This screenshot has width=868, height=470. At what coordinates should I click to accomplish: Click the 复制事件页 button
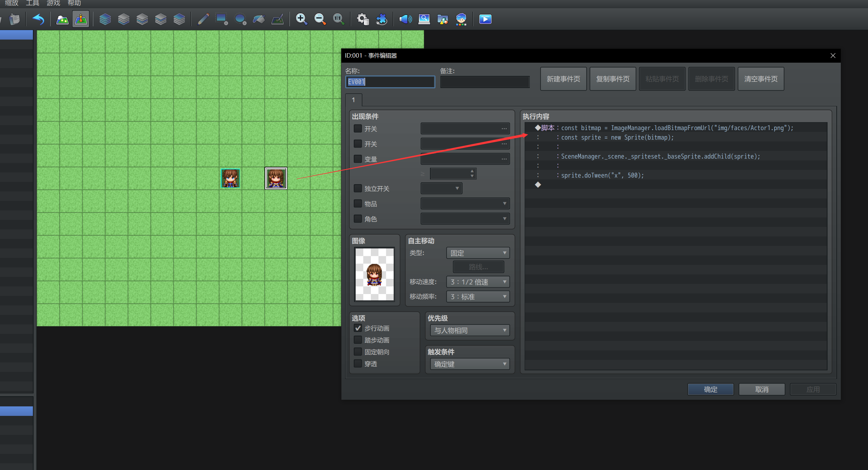point(613,79)
